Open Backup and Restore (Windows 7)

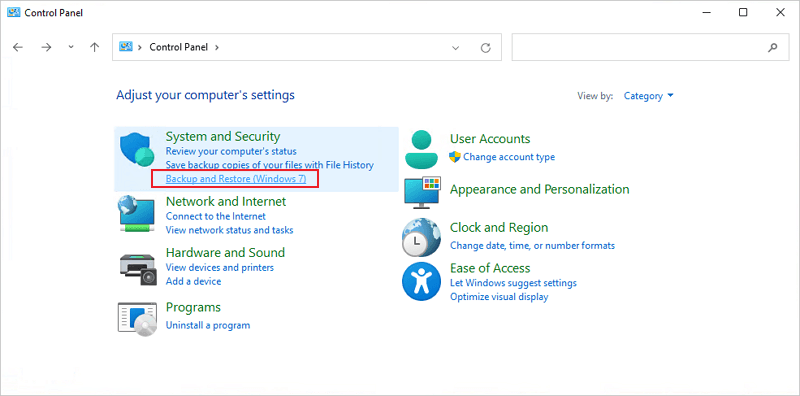point(236,179)
